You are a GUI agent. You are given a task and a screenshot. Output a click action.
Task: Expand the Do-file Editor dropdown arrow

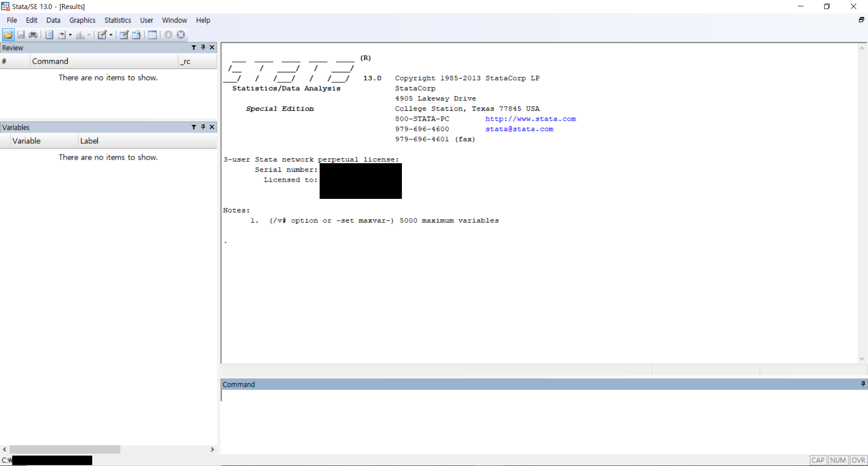[x=111, y=35]
